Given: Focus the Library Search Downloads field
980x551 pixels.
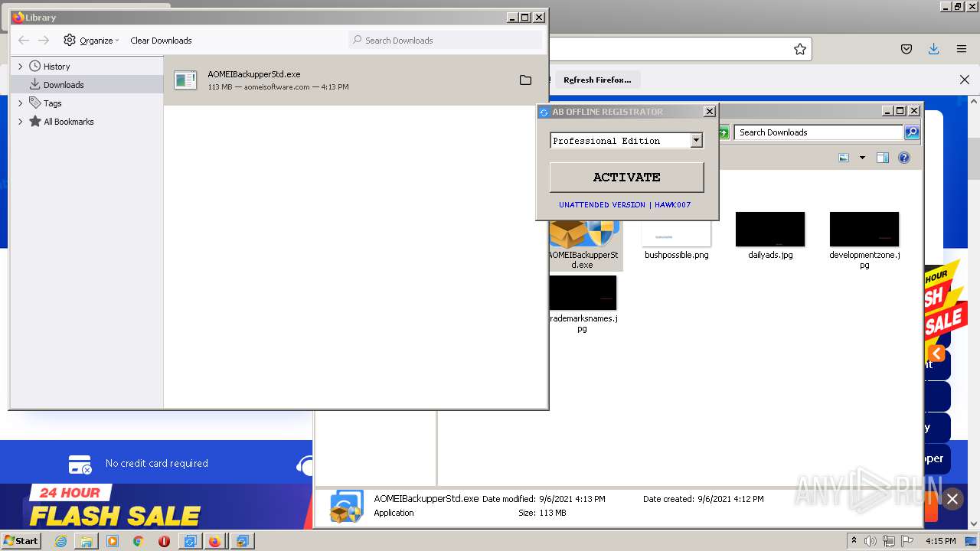Looking at the screenshot, I should pyautogui.click(x=445, y=41).
